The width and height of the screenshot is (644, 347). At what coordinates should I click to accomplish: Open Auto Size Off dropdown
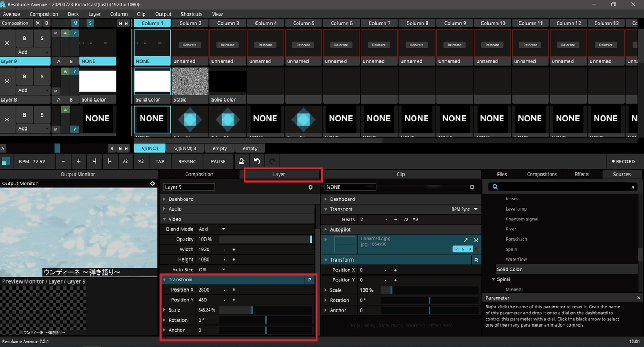click(x=212, y=270)
